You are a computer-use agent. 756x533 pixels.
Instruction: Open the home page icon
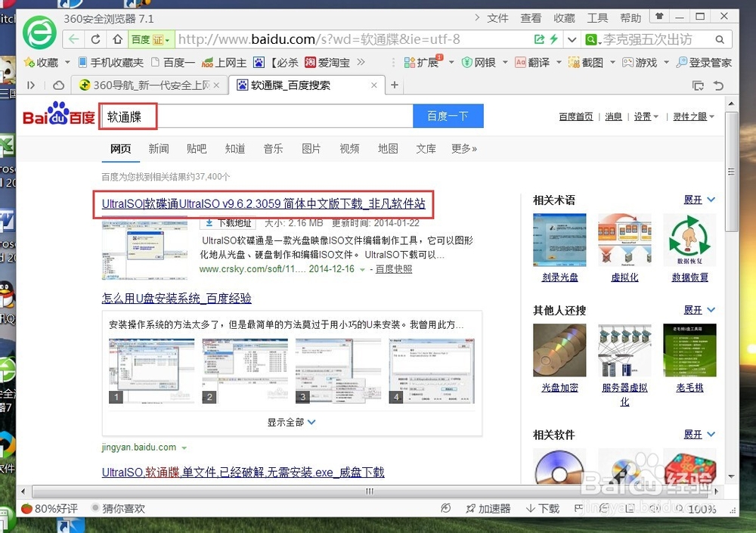(x=117, y=39)
